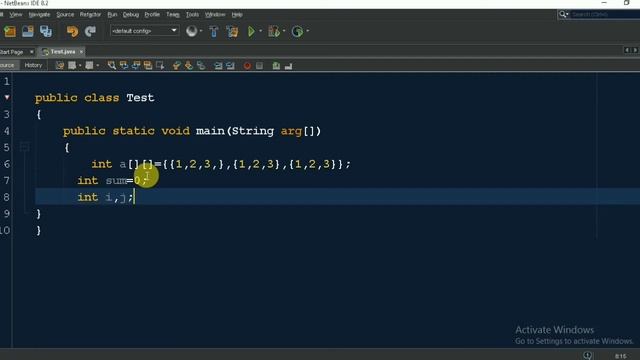Switch to History view
This screenshot has height=360, width=640.
coord(33,65)
